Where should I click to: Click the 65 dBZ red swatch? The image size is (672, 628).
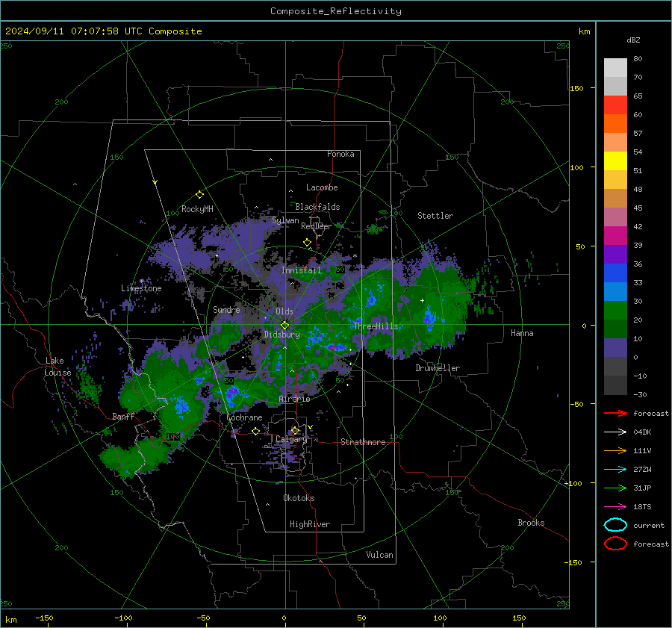(x=615, y=105)
